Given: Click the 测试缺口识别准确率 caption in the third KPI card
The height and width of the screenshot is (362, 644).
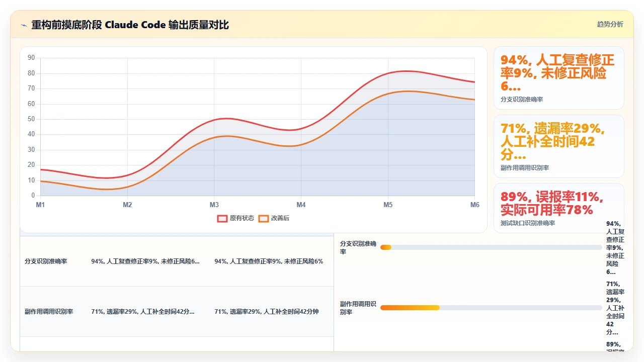Looking at the screenshot, I should click(528, 223).
